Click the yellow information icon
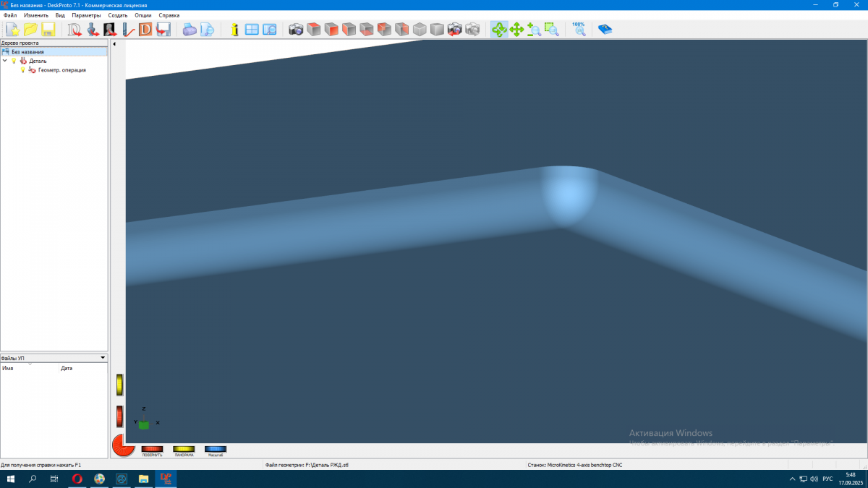 tap(234, 30)
